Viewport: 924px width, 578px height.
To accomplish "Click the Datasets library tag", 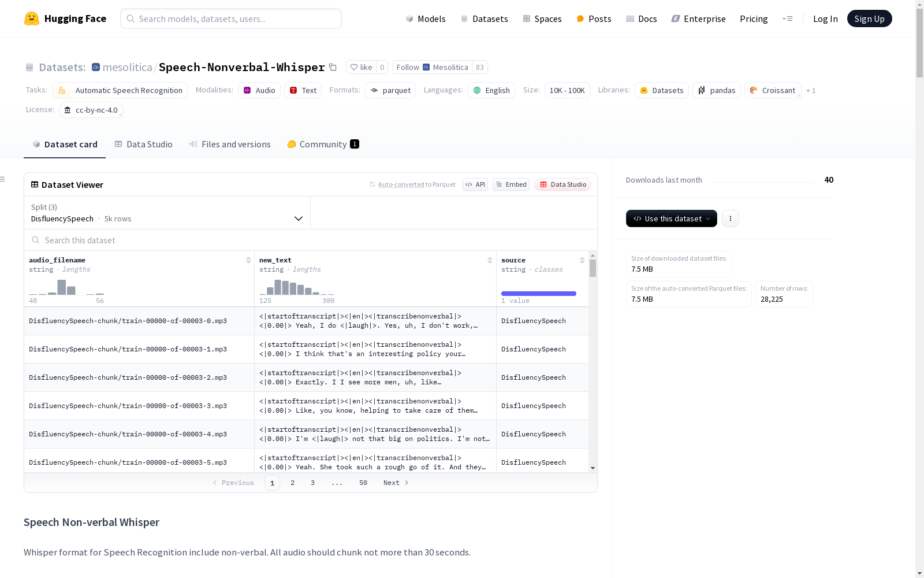I will pyautogui.click(x=662, y=90).
